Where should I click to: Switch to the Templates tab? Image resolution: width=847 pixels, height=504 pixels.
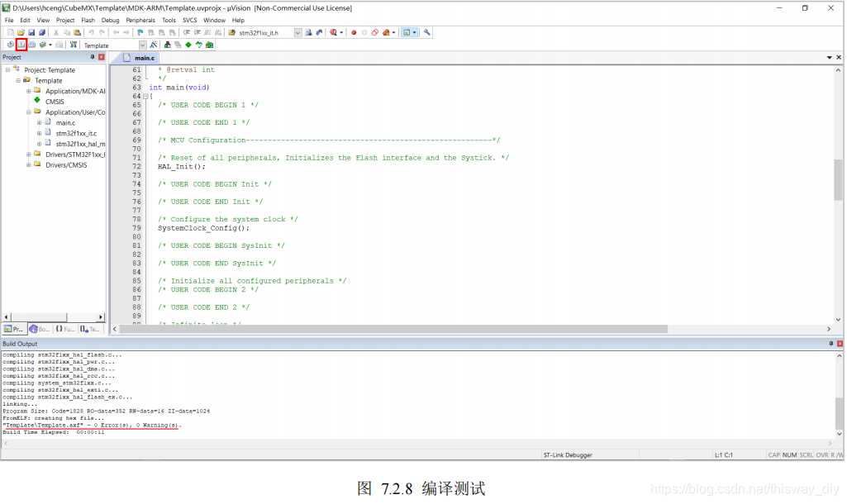[x=90, y=329]
